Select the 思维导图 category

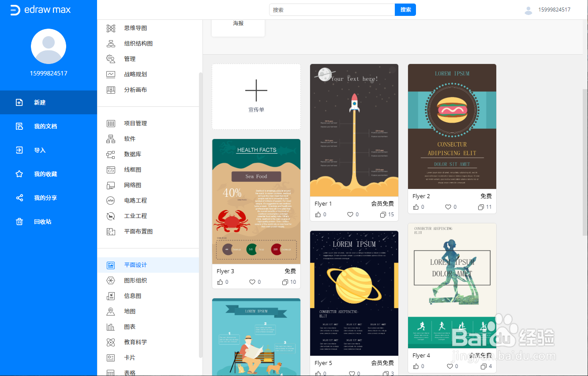[x=148, y=28]
